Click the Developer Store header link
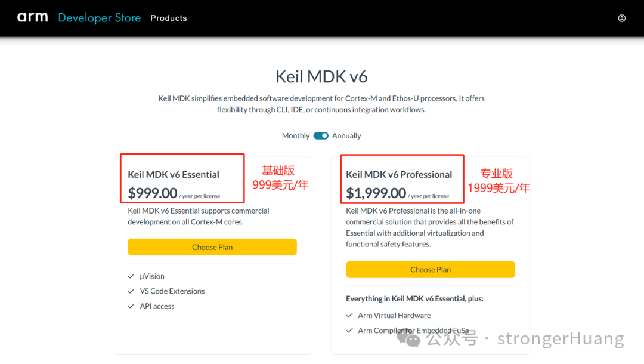Image resolution: width=644 pixels, height=364 pixels. coord(99,17)
